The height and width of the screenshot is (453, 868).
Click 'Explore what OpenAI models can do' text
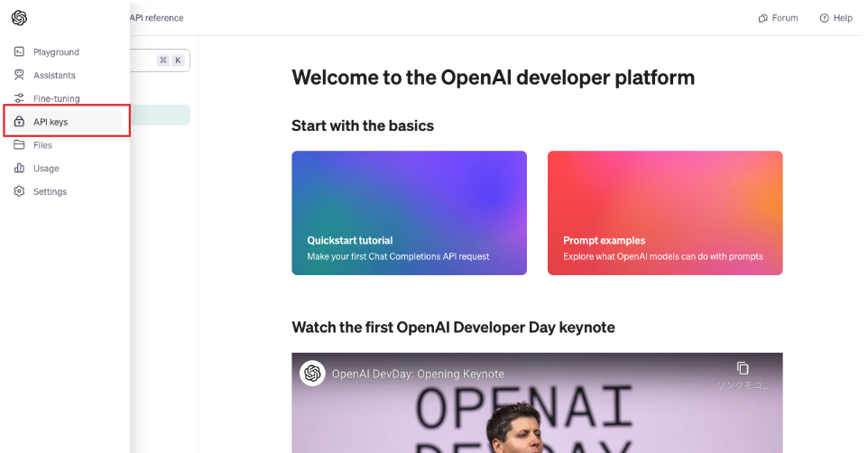coord(662,256)
